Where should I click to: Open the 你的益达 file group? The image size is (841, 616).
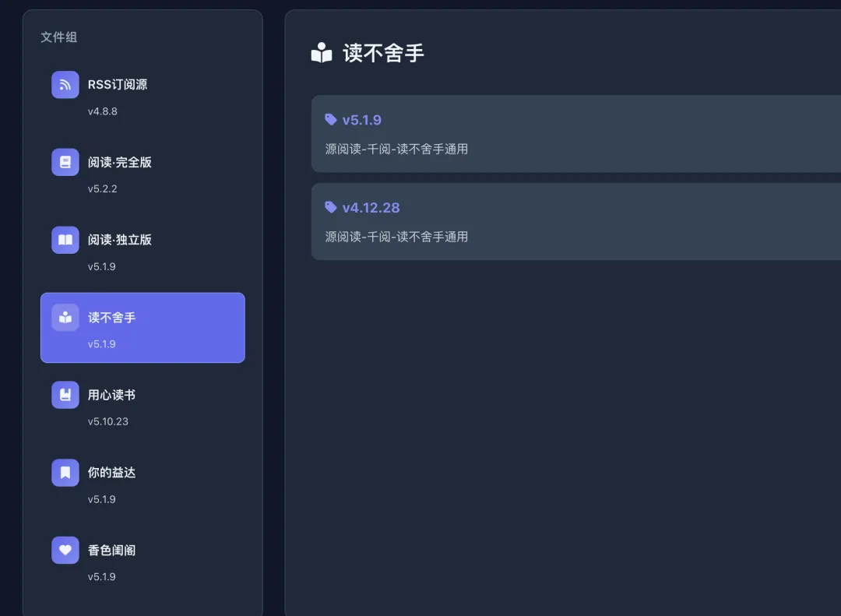pyautogui.click(x=143, y=484)
